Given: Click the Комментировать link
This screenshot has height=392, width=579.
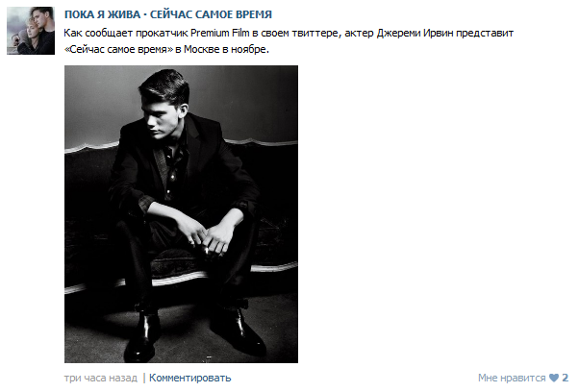Looking at the screenshot, I should (189, 378).
